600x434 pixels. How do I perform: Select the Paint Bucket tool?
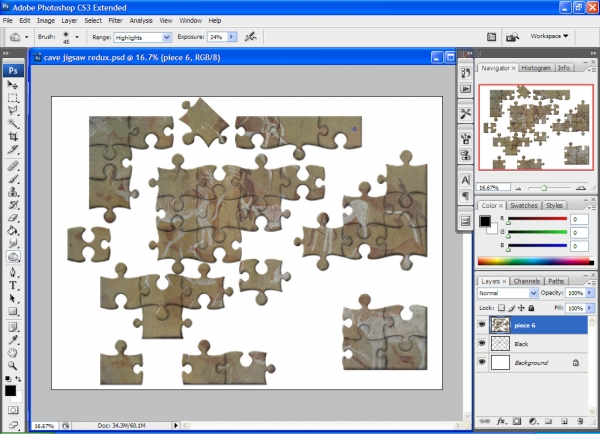(x=13, y=231)
